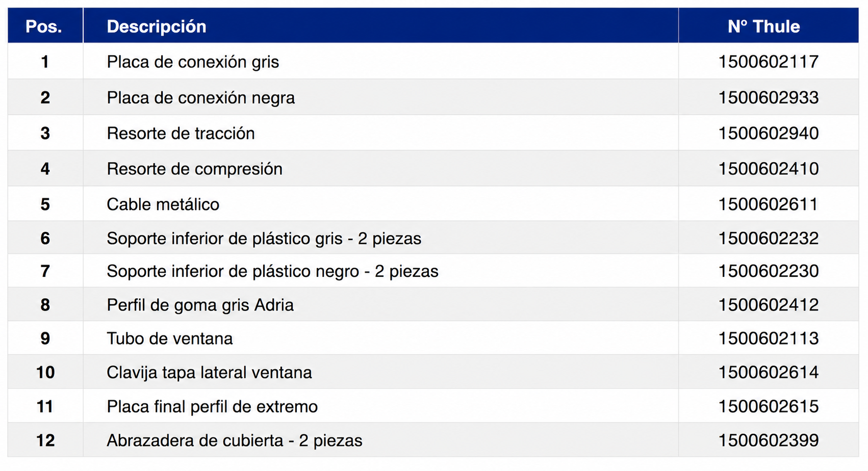Select Soporte inferior de plástico gris row
This screenshot has height=471, width=868.
point(433,238)
